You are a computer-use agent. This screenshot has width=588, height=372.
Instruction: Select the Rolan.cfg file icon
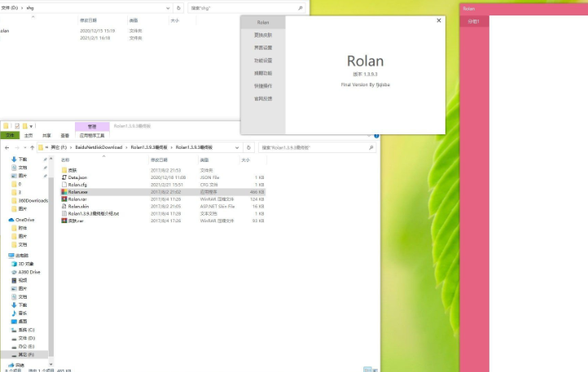click(64, 185)
